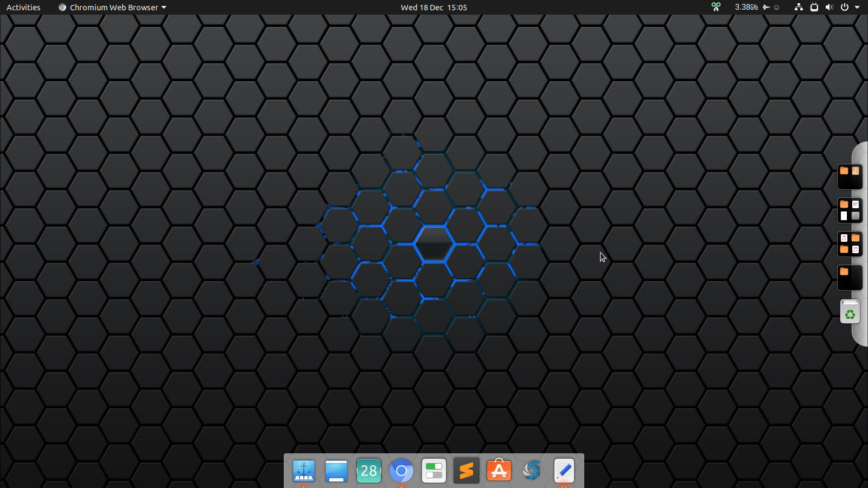This screenshot has width=868, height=488.
Task: Open the calendar app showing 28
Action: click(369, 471)
